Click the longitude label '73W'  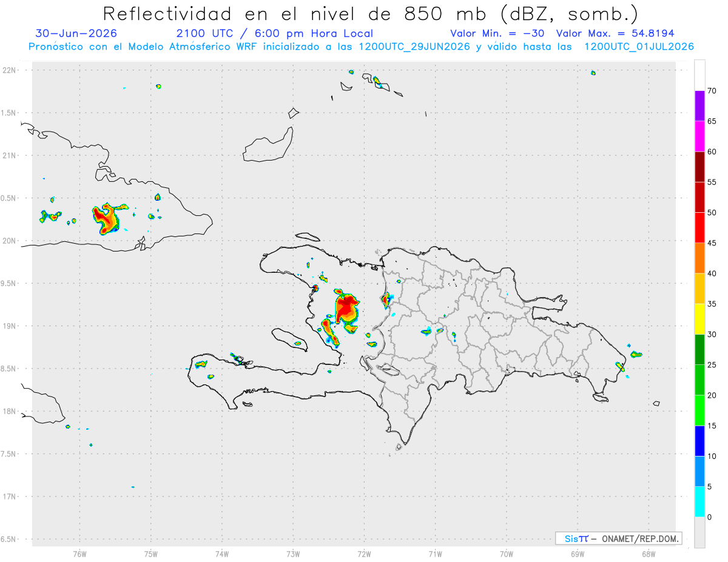pyautogui.click(x=293, y=554)
